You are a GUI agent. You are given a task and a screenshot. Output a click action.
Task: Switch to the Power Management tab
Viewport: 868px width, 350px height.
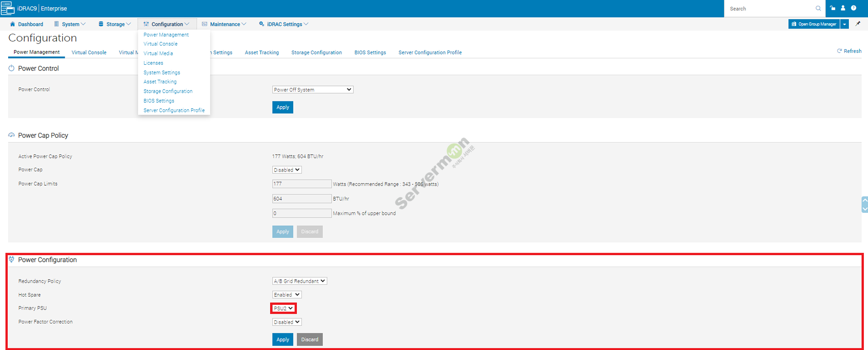[x=37, y=52]
